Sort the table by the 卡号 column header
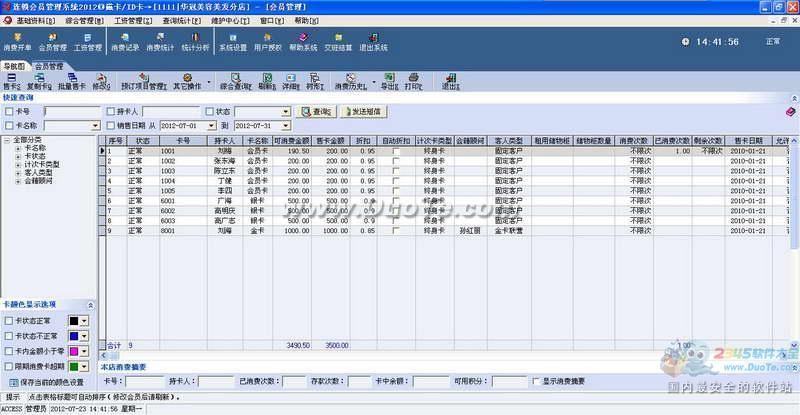This screenshot has width=800, height=415. (x=183, y=140)
